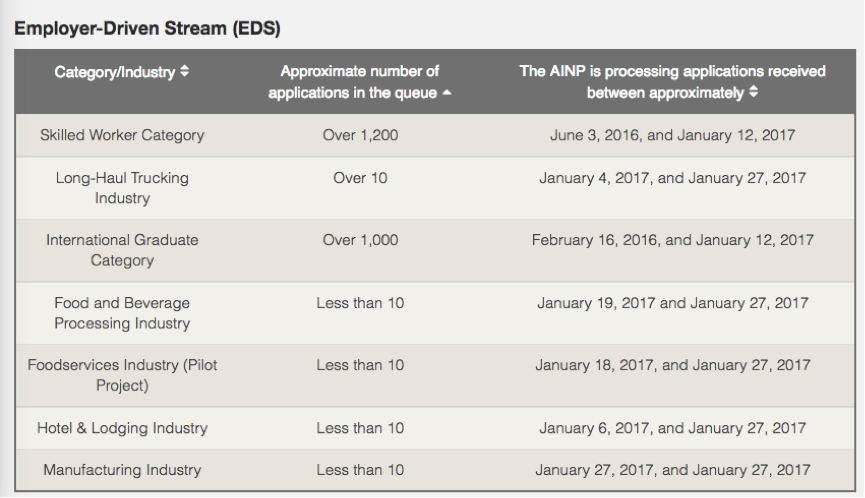Click sort arrows beside 'between approximately'
The height and width of the screenshot is (498, 865).
(753, 93)
